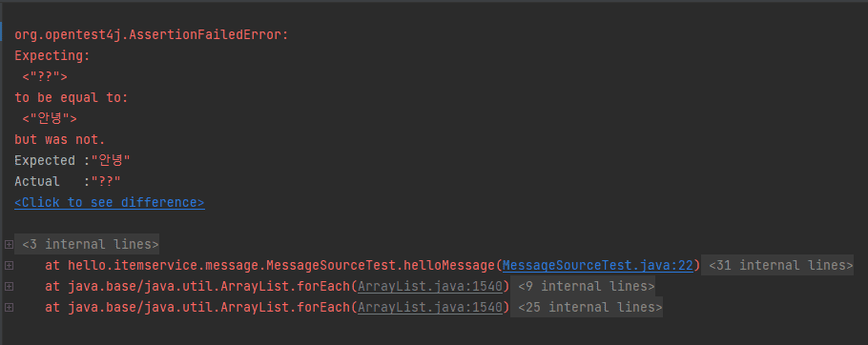The width and height of the screenshot is (868, 345).
Task: Place cursor on the Expecting: line
Action: 52,56
